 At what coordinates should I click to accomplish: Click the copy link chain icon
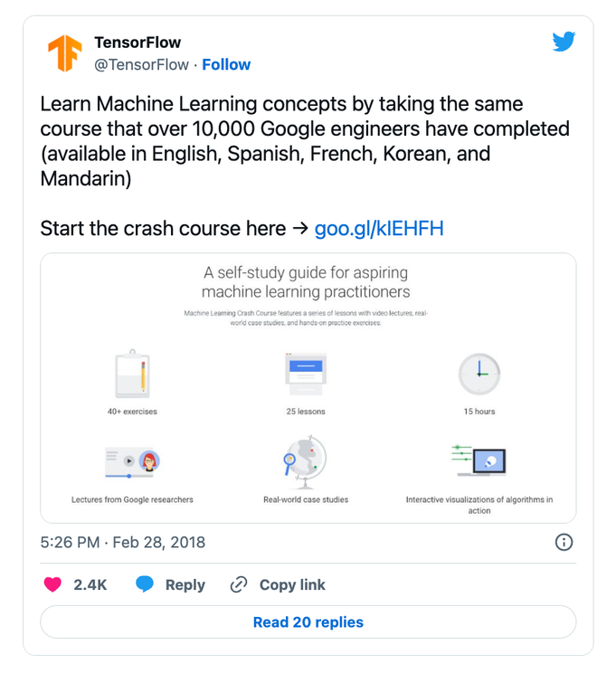(239, 584)
